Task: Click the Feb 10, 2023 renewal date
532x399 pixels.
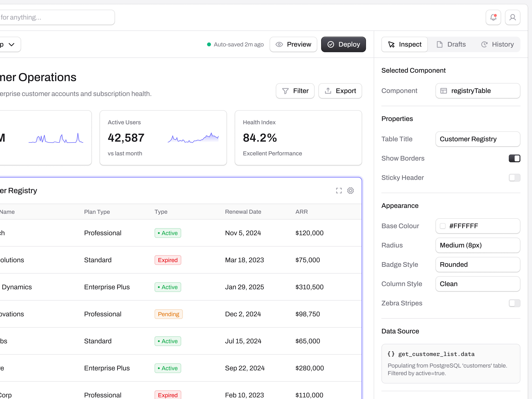Action: [x=244, y=395]
